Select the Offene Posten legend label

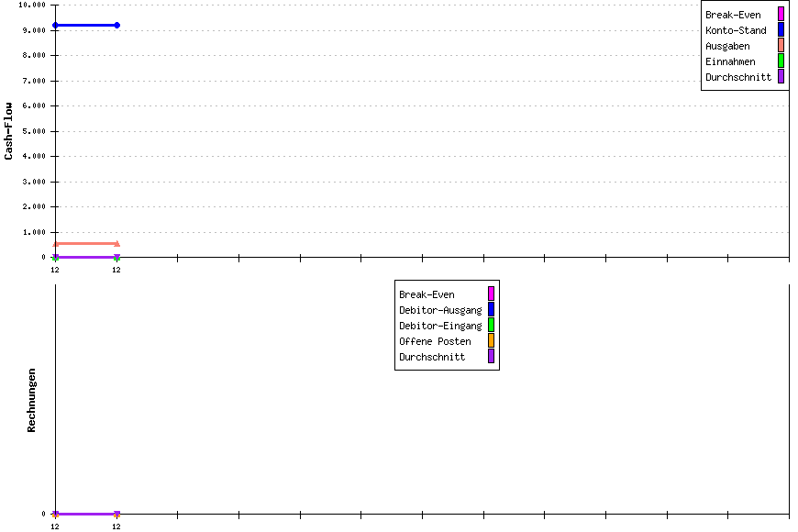click(434, 341)
